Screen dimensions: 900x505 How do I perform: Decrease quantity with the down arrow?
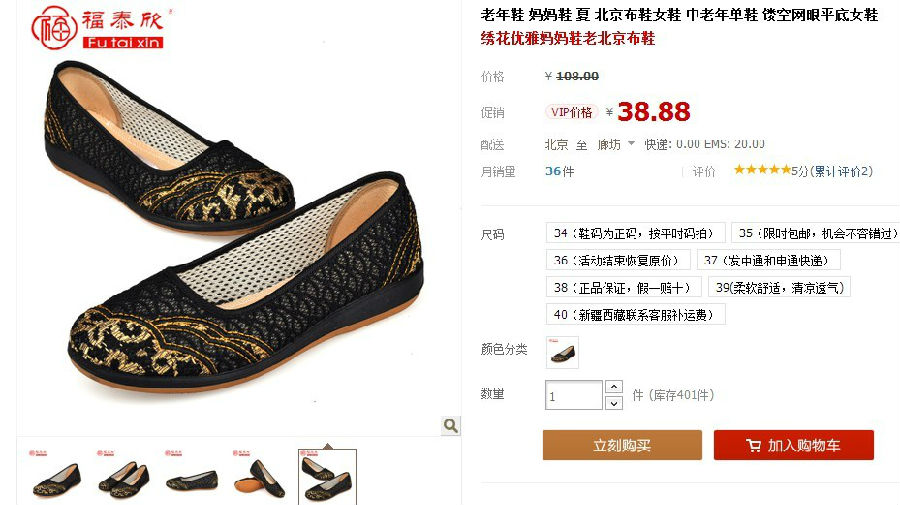[x=614, y=403]
